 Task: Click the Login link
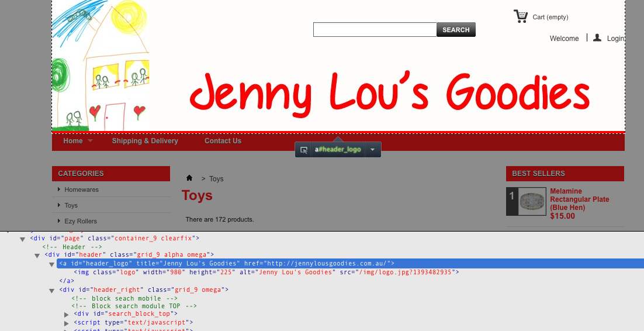[x=615, y=39]
